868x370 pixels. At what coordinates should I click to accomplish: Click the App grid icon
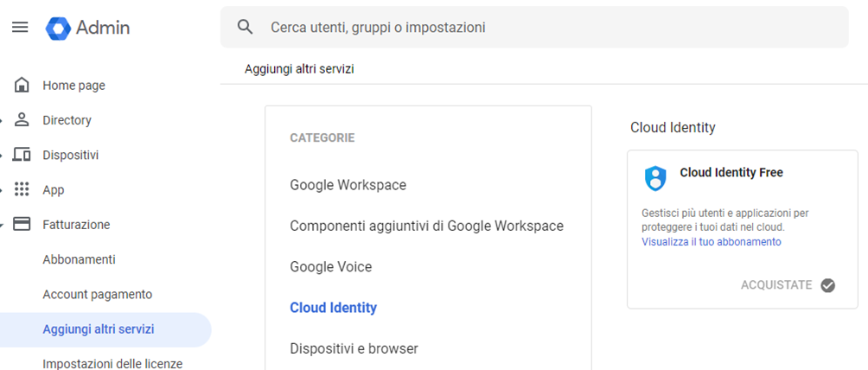point(22,189)
